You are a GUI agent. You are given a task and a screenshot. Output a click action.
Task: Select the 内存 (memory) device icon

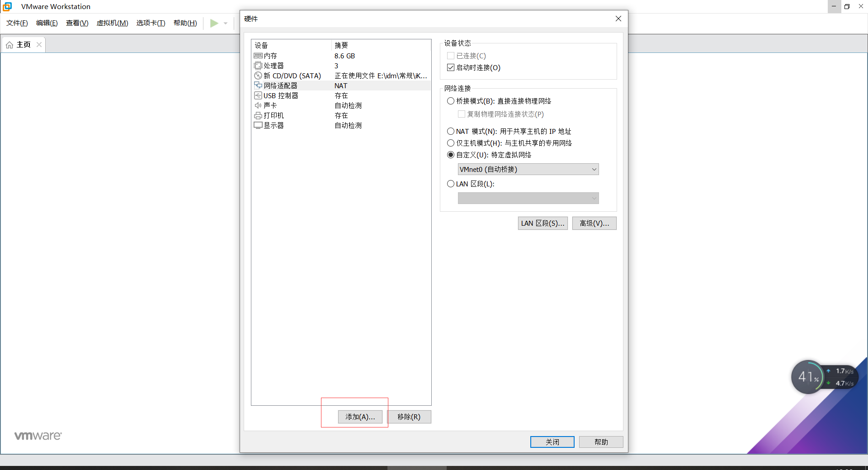[258, 56]
